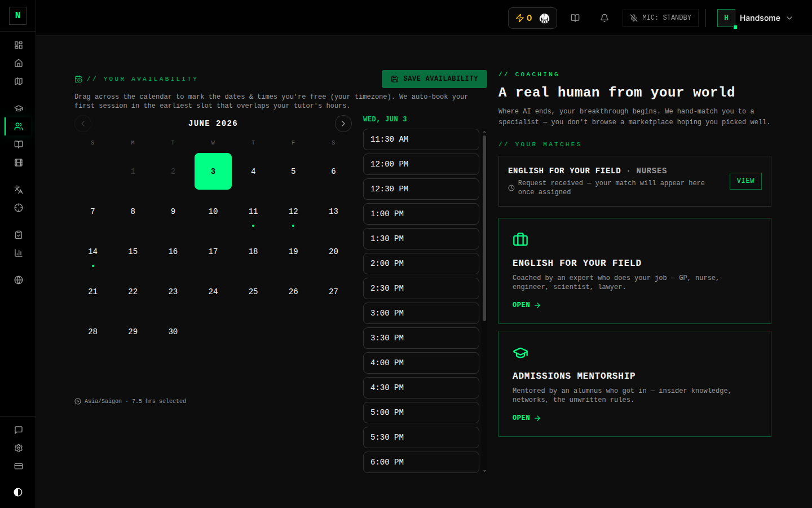Click the time slots scrollbar thumb
The width and height of the screenshot is (812, 508).
click(484, 228)
